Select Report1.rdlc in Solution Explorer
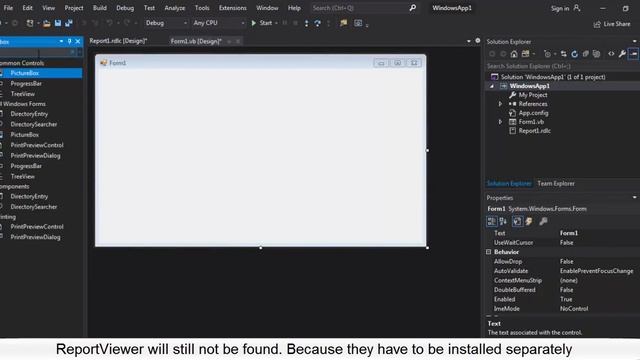The height and width of the screenshot is (360, 640). 535,131
